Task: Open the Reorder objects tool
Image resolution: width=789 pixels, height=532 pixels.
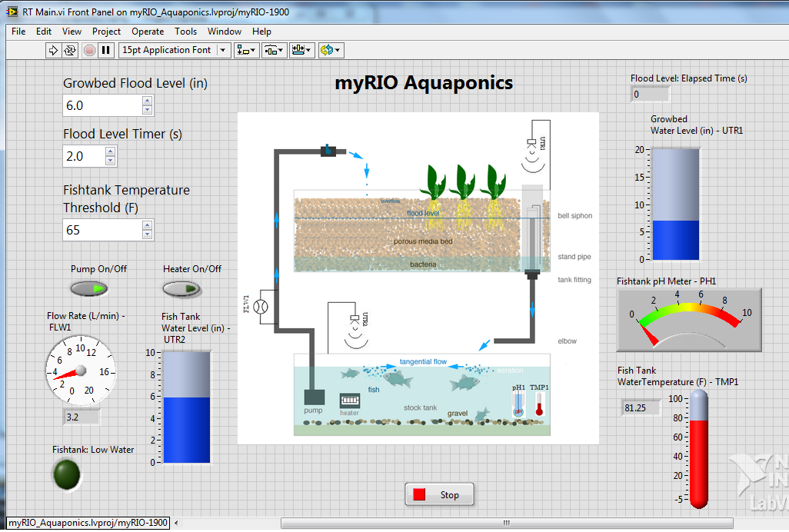Action: (x=331, y=50)
